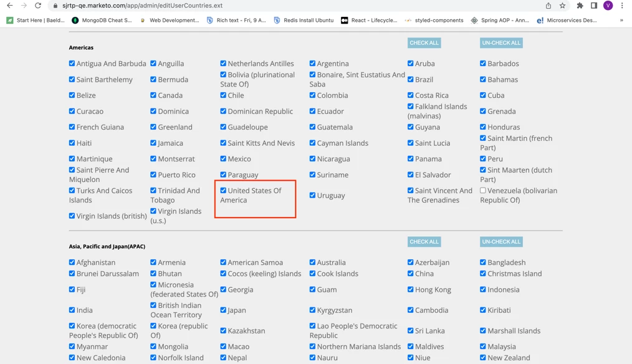Open the MongoDB Cheat Sheet bookmark
This screenshot has height=364, width=632.
tap(102, 20)
